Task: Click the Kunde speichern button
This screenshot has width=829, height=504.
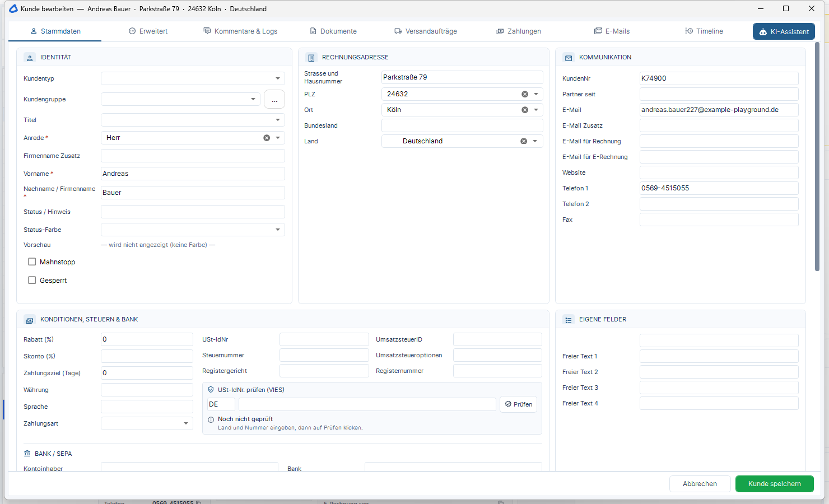Action: pyautogui.click(x=775, y=484)
